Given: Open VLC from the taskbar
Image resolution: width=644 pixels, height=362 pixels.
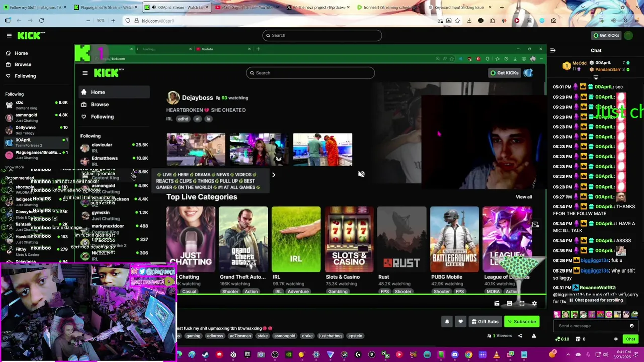Looking at the screenshot, I should tap(496, 355).
